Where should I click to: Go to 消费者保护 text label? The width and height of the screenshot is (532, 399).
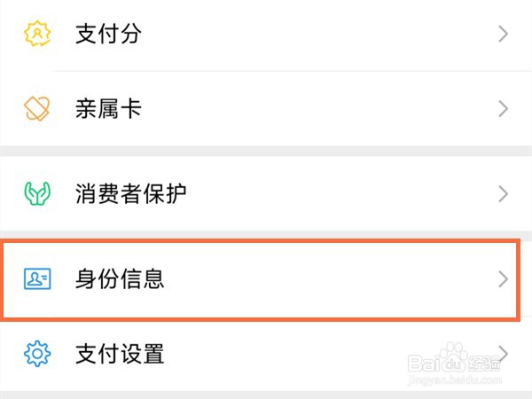coord(131,193)
